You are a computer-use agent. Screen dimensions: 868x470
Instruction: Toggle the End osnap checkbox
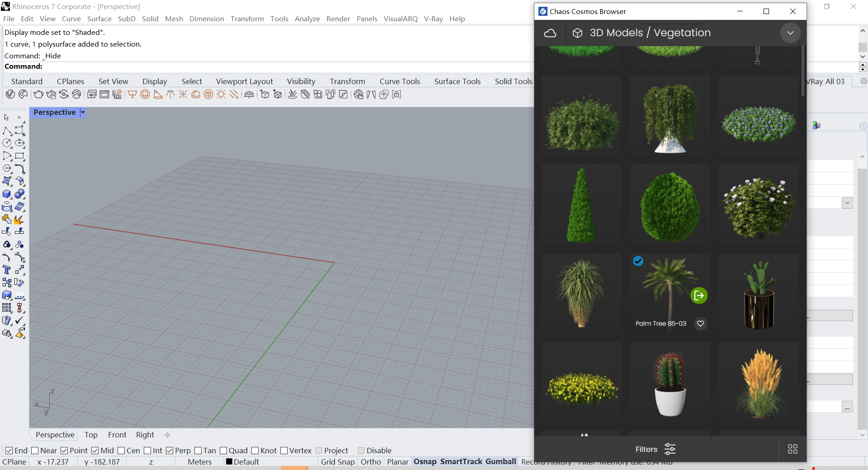pyautogui.click(x=9, y=451)
